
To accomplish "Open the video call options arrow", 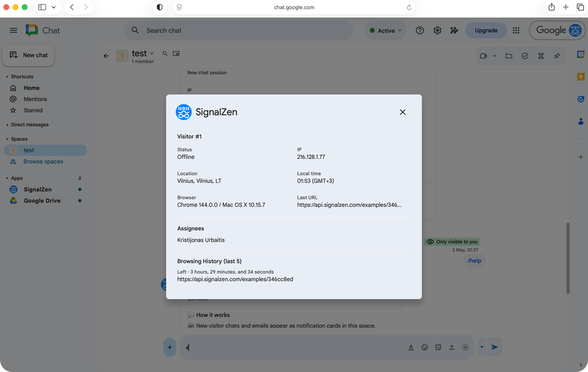I will pyautogui.click(x=495, y=56).
